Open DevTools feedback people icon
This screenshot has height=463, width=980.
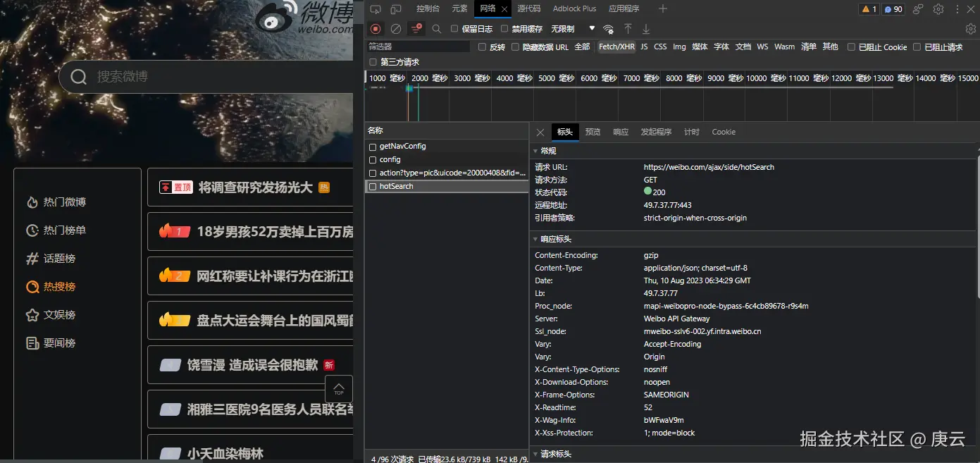(x=917, y=9)
